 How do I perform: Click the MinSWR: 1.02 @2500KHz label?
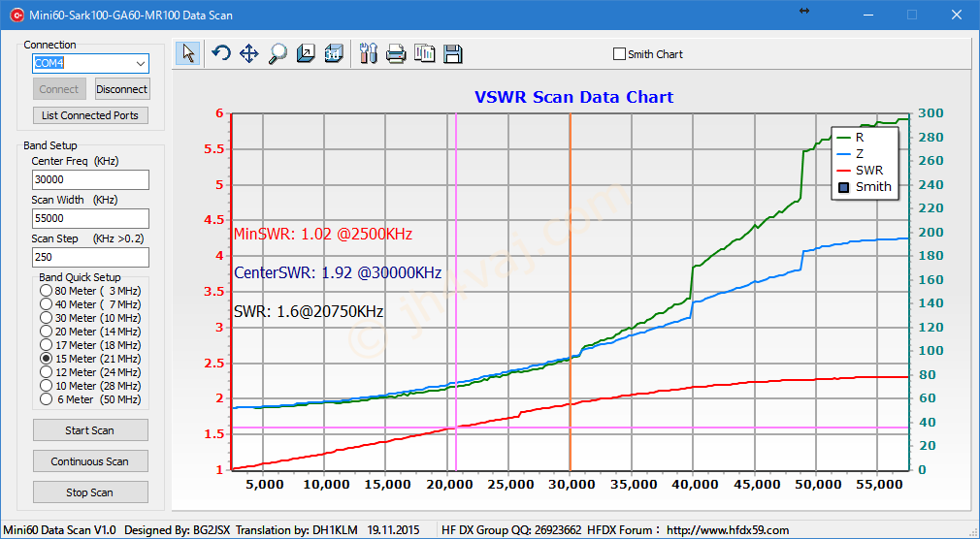pyautogui.click(x=323, y=235)
